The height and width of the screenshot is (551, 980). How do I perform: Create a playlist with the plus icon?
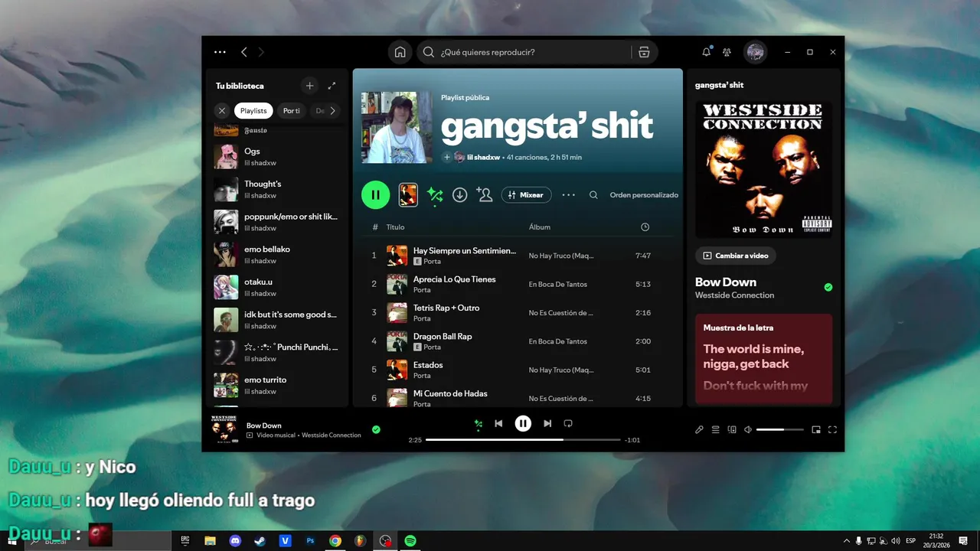pos(309,86)
